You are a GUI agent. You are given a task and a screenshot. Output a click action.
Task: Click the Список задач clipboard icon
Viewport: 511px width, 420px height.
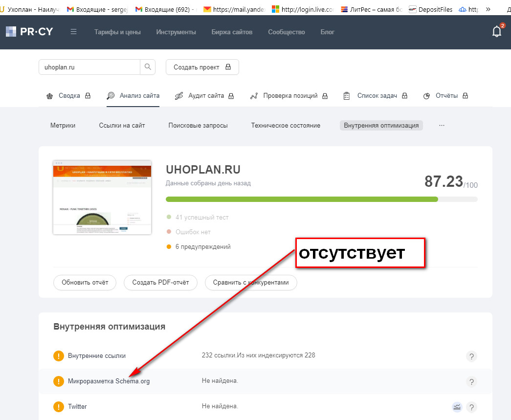347,96
